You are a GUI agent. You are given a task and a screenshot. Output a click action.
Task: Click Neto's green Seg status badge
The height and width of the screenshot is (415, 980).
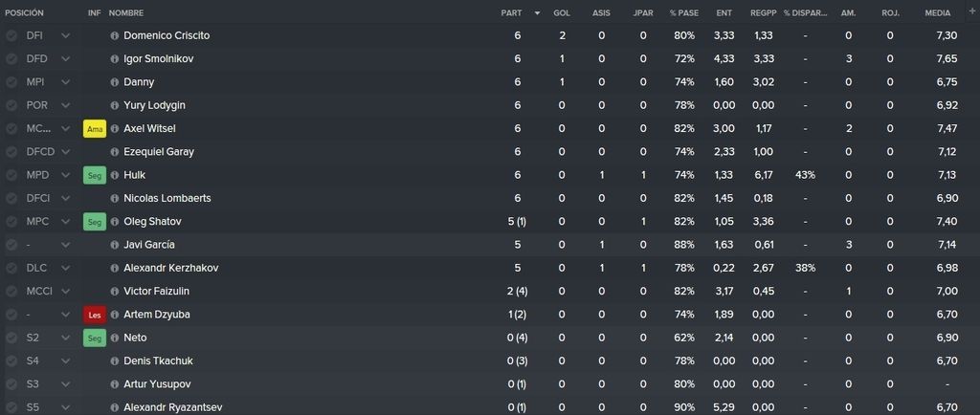95,338
